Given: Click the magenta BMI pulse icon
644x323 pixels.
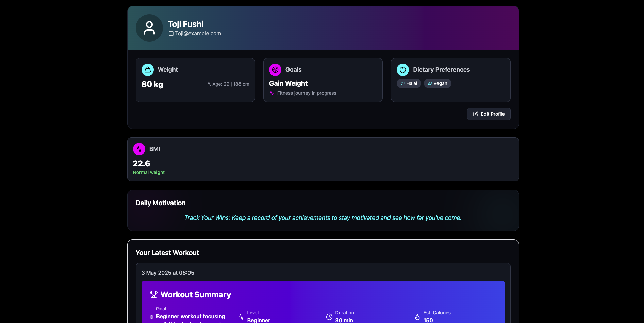Looking at the screenshot, I should tap(139, 149).
